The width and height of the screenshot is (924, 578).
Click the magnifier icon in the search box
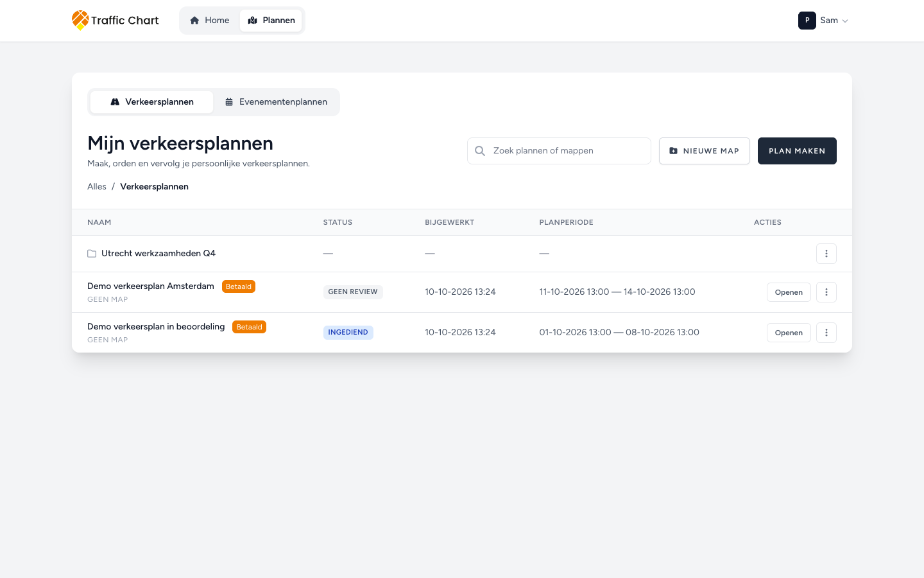(480, 151)
